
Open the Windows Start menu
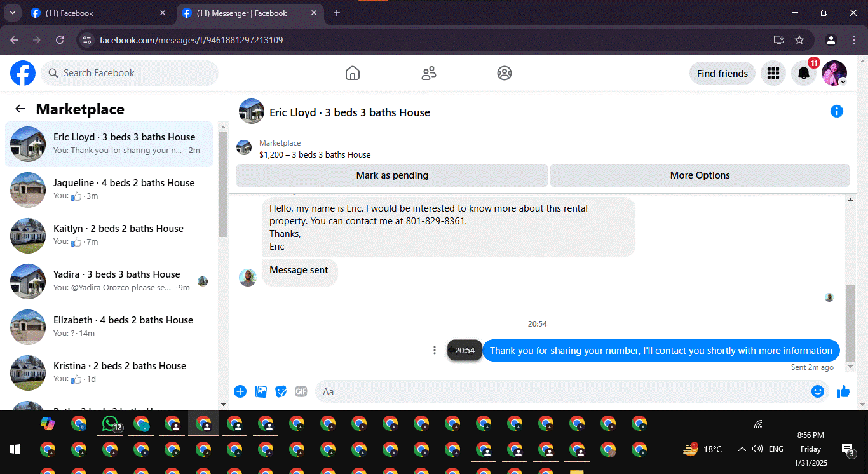click(15, 449)
